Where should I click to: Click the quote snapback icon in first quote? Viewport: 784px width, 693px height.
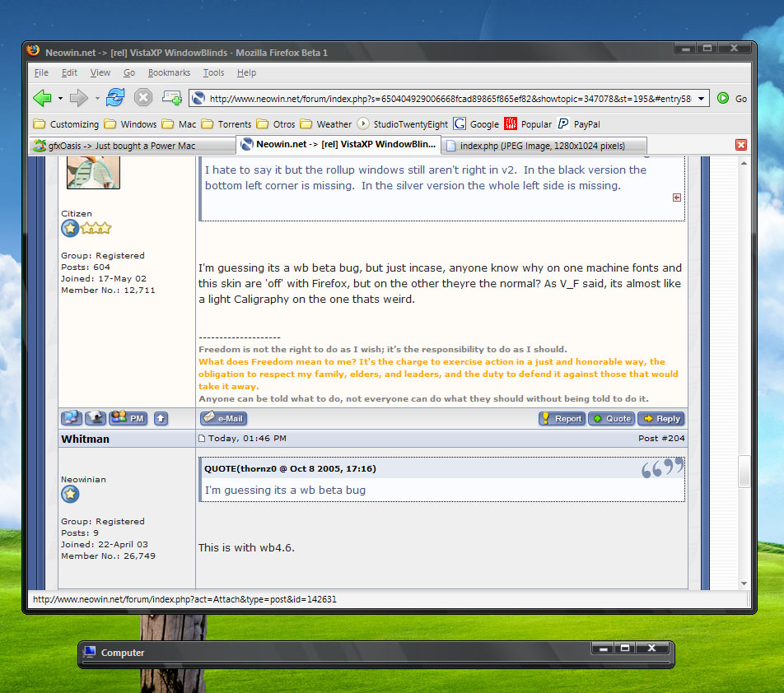coord(677,198)
